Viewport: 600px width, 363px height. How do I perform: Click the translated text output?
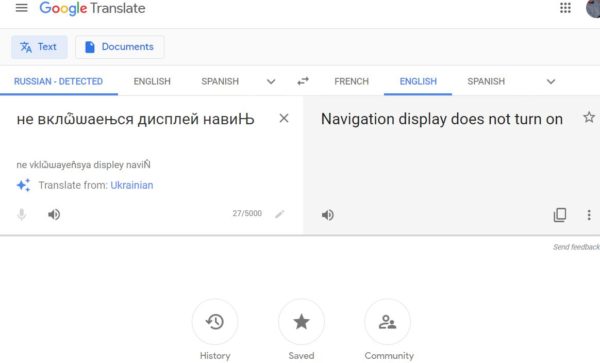pyautogui.click(x=442, y=119)
